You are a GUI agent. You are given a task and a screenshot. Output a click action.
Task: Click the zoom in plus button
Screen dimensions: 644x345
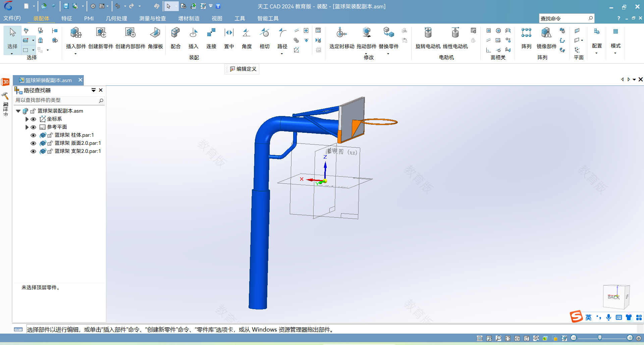(630, 338)
